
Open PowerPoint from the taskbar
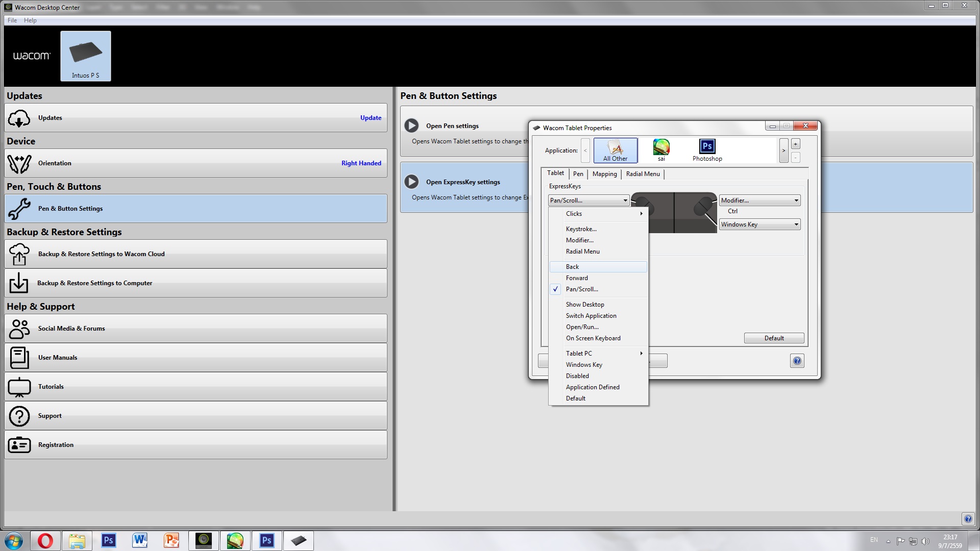click(171, 541)
